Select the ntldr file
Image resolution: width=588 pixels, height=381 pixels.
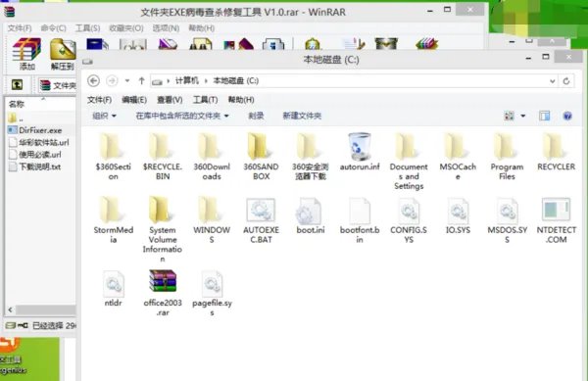tap(114, 289)
